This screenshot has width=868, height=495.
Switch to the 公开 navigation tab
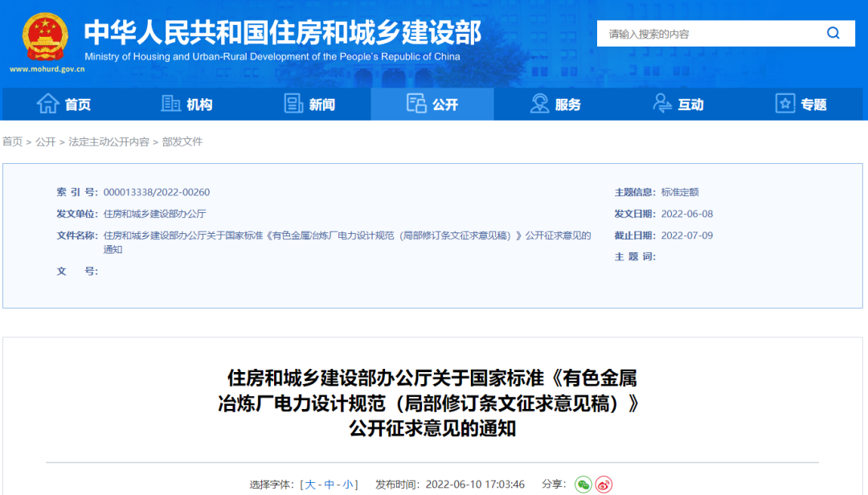432,104
